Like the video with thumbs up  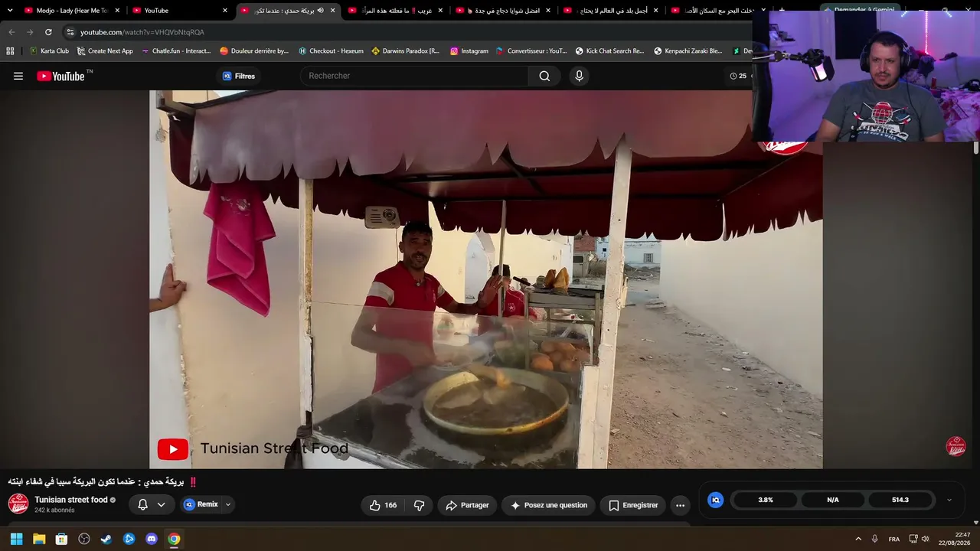coord(383,505)
